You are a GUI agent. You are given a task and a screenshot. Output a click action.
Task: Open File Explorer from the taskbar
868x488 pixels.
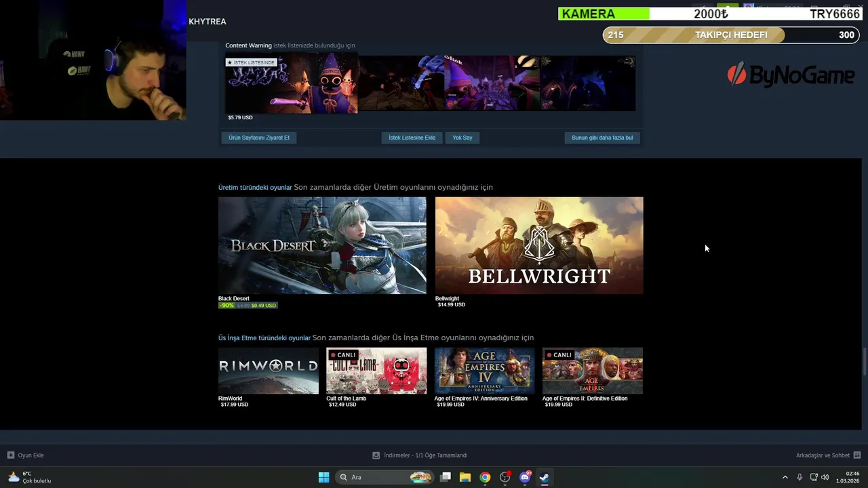465,477
